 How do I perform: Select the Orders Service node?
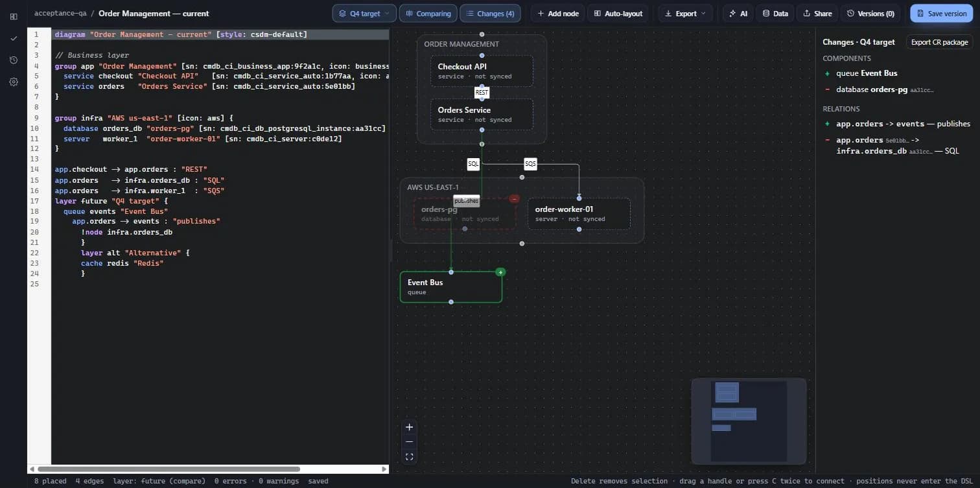(482, 114)
